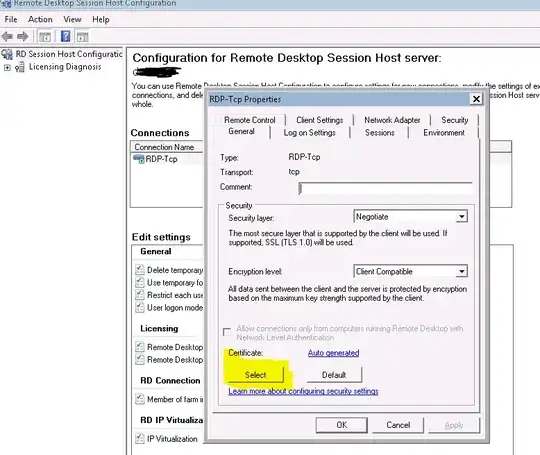The width and height of the screenshot is (540, 455).
Task: Click the icon beside Restrict each user setting
Action: 140,295
